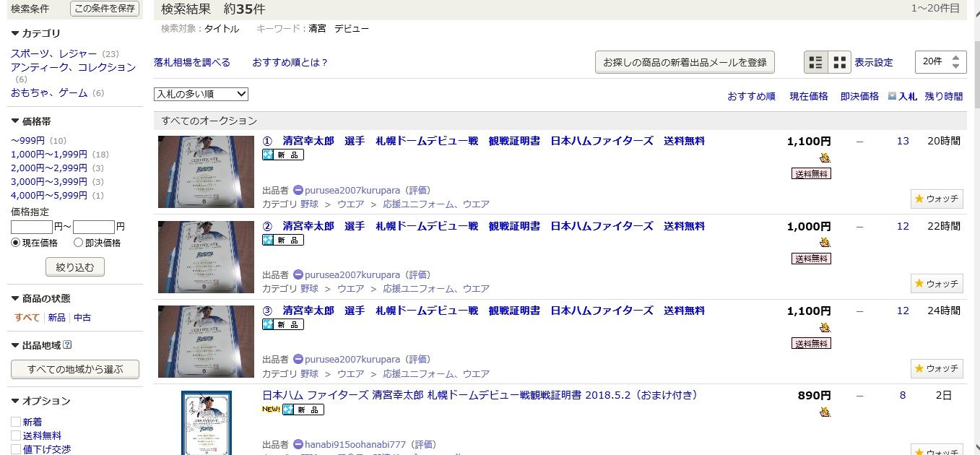Check the 新着 option checkbox

15,422
